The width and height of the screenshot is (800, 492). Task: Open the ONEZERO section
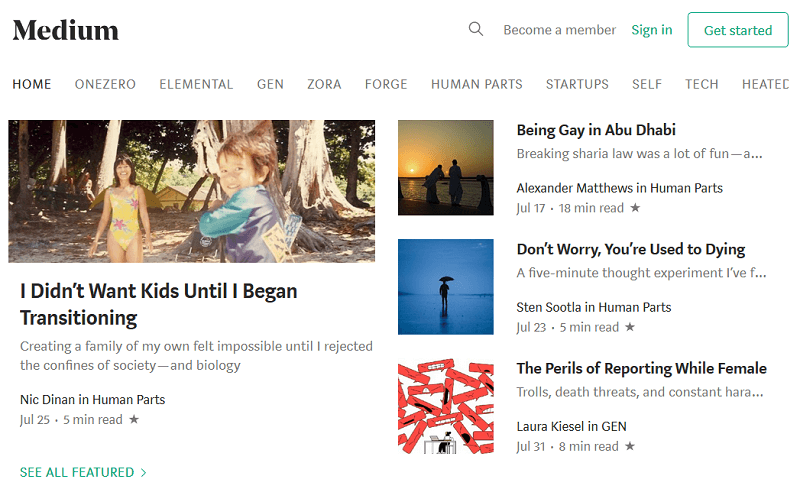pos(105,84)
